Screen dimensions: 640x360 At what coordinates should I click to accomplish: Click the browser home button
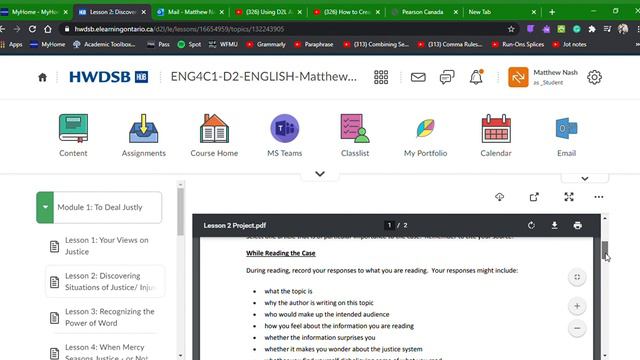pyautogui.click(x=48, y=29)
